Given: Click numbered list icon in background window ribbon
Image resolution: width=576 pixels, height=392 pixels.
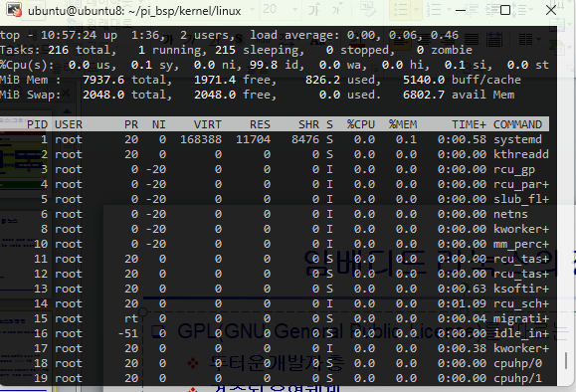Looking at the screenshot, I should tap(434, 9).
